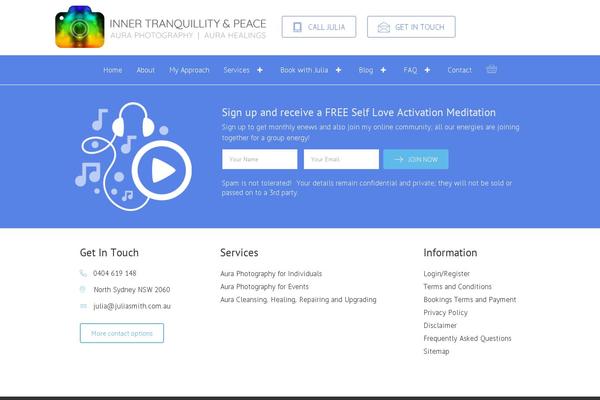Open the Login/Register link
Screen dimensions: 600x400
446,274
